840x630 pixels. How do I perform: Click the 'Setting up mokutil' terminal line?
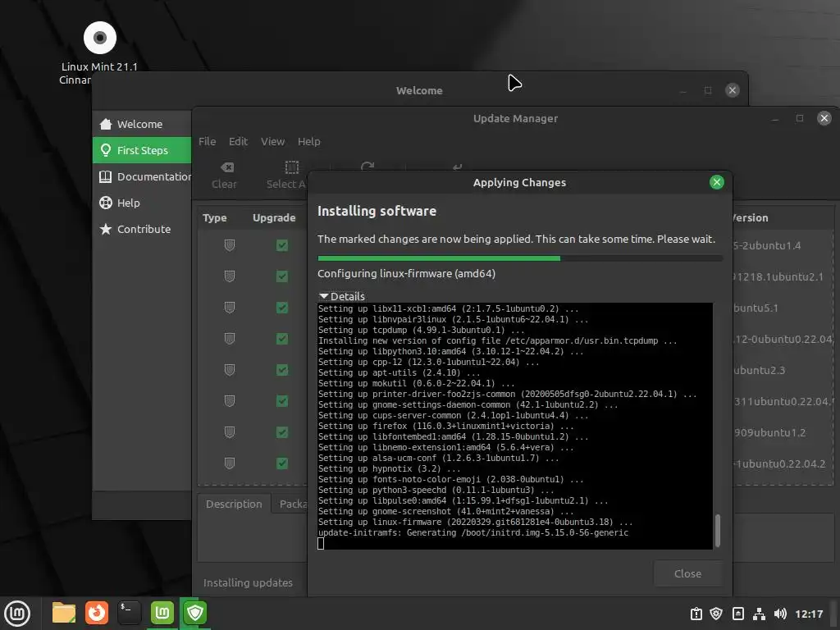pyautogui.click(x=416, y=384)
